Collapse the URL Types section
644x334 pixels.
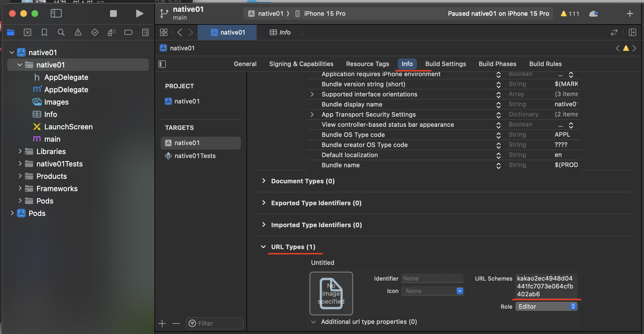click(263, 247)
